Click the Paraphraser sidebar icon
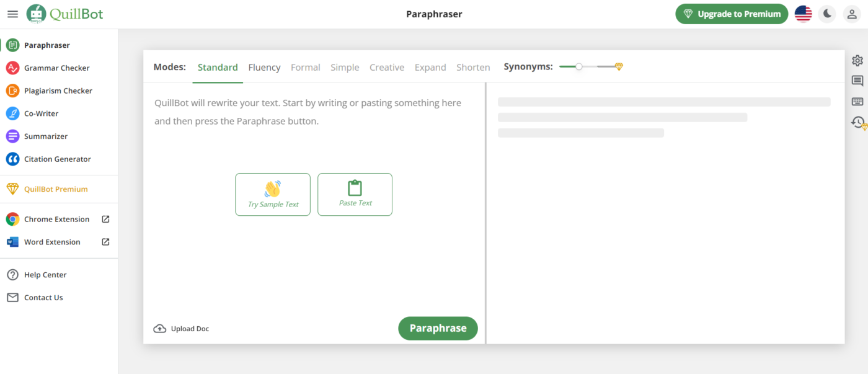868x374 pixels. [x=12, y=45]
